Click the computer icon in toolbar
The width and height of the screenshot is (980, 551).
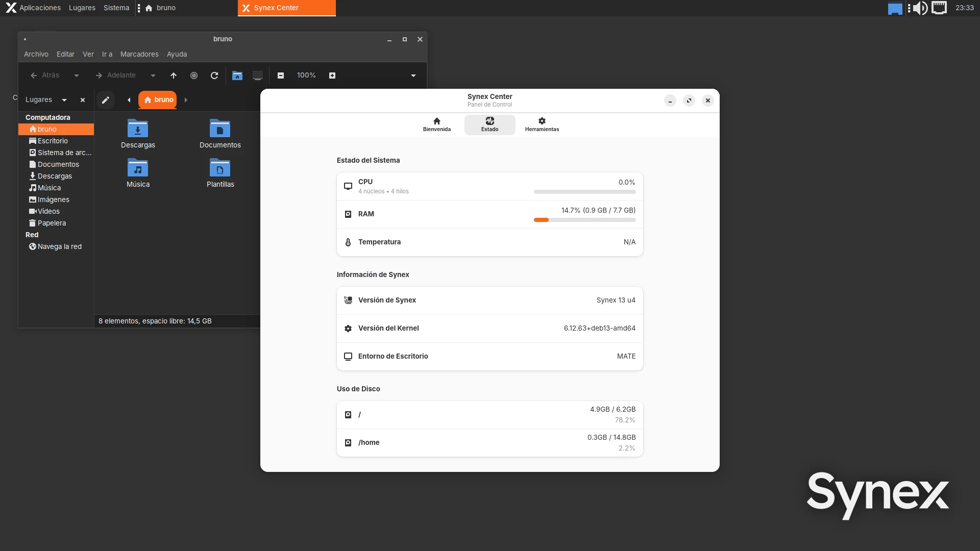258,76
